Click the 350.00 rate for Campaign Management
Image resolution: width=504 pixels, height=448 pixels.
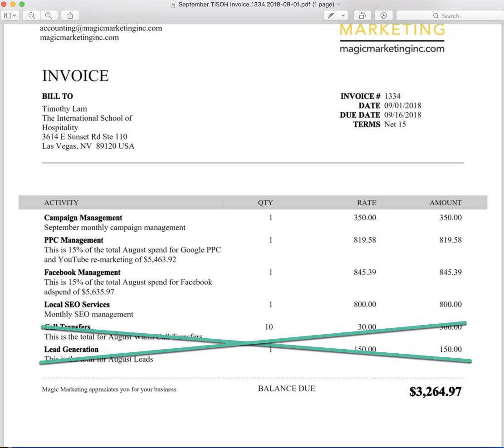point(365,218)
